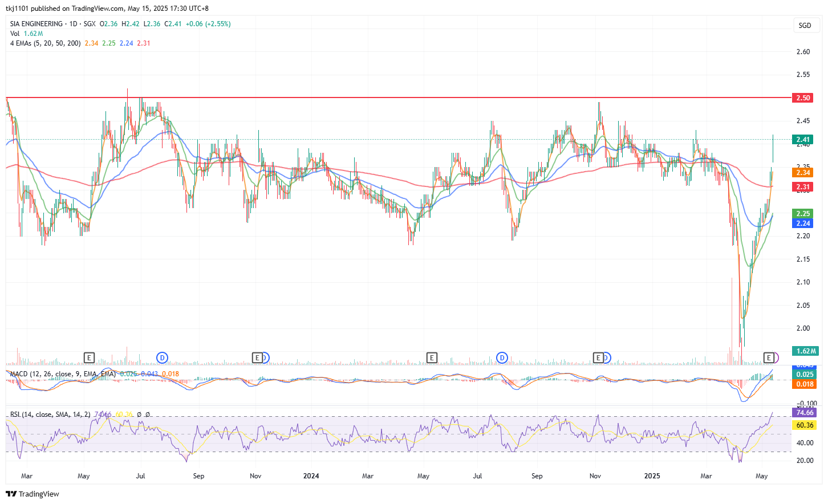Click the earnings E marker near Nov 2023

click(257, 357)
